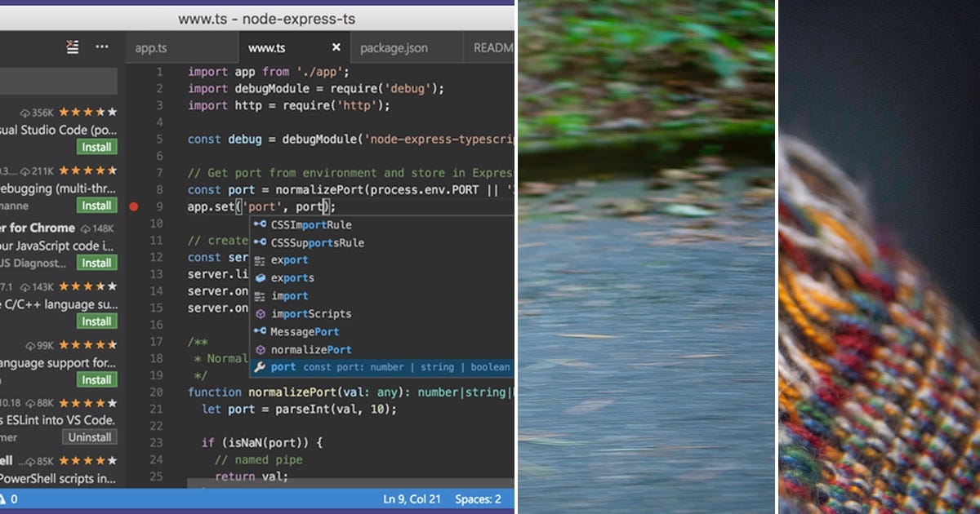Click the errors and warnings icon in status bar
Viewport: 980px width, 514px height.
pyautogui.click(x=8, y=498)
